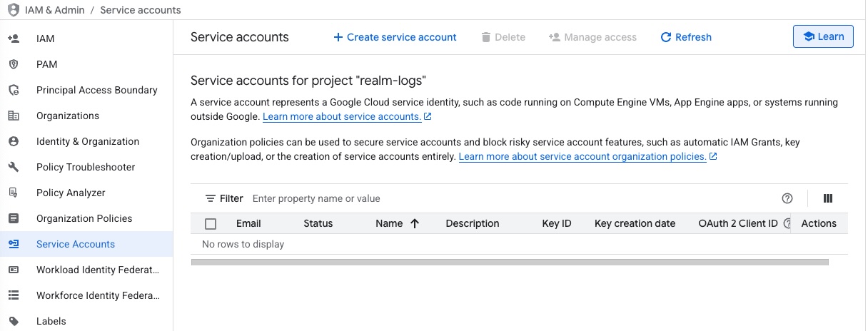Click the Email column header

click(248, 223)
